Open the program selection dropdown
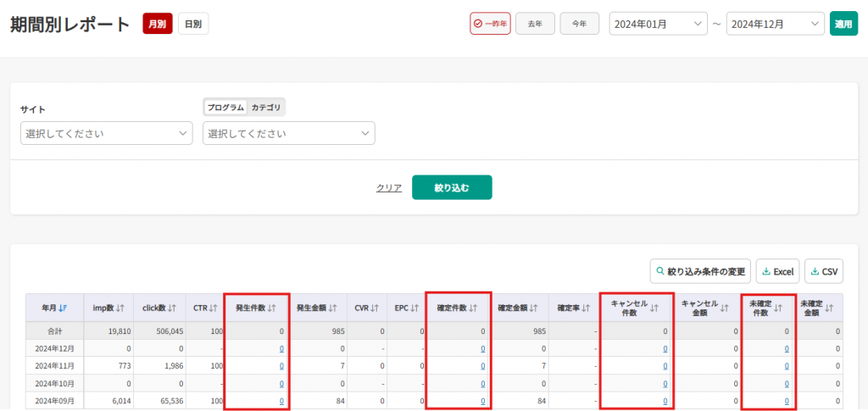 coord(289,133)
